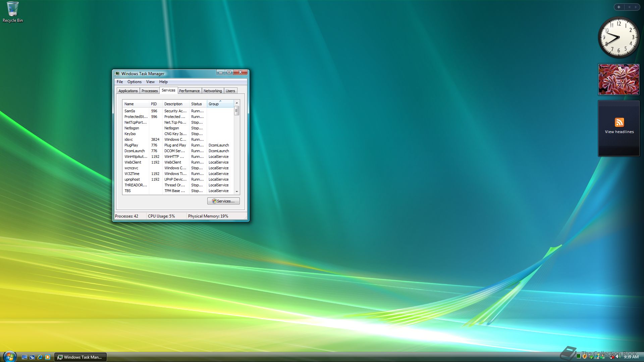Select the TBS service row
The image size is (644, 362).
[x=178, y=191]
